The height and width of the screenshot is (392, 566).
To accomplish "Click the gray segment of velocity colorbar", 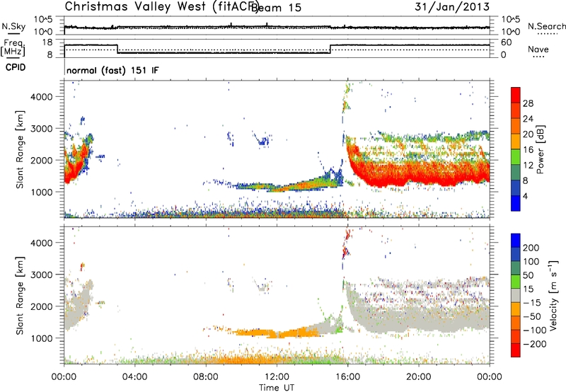I will tap(516, 295).
